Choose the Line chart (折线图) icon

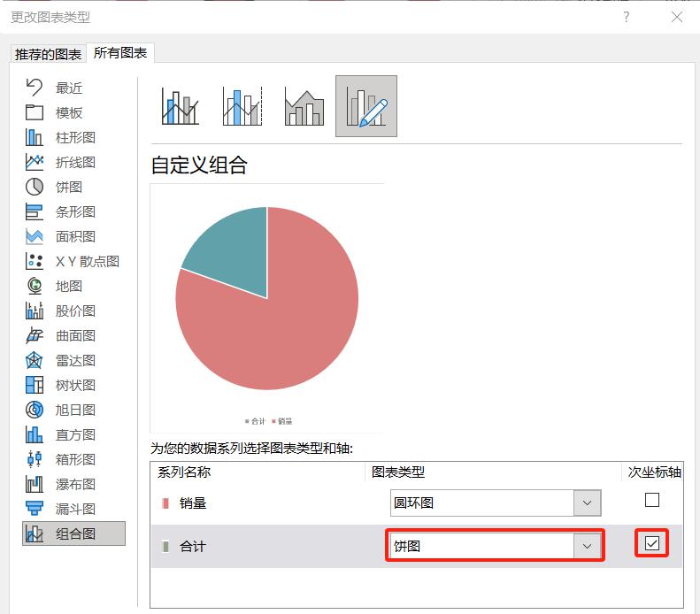click(35, 162)
